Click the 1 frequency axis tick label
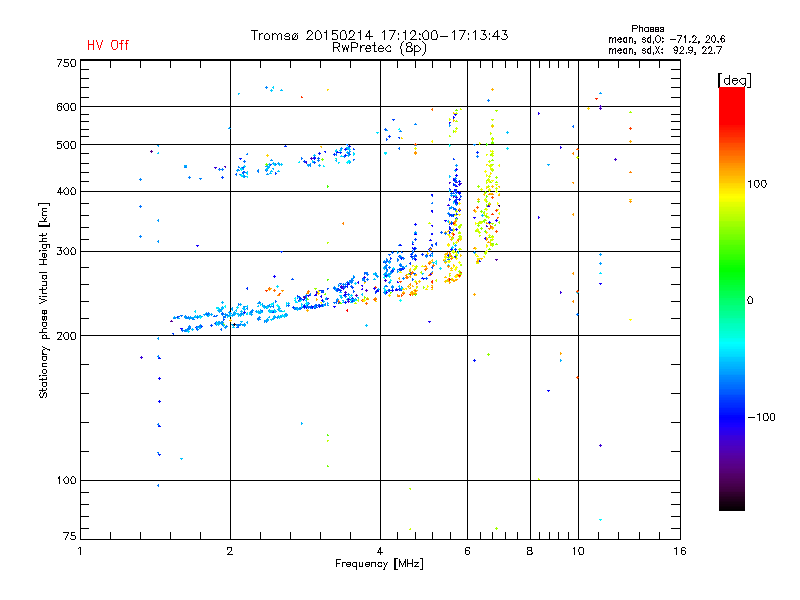800x600 pixels. (80, 551)
